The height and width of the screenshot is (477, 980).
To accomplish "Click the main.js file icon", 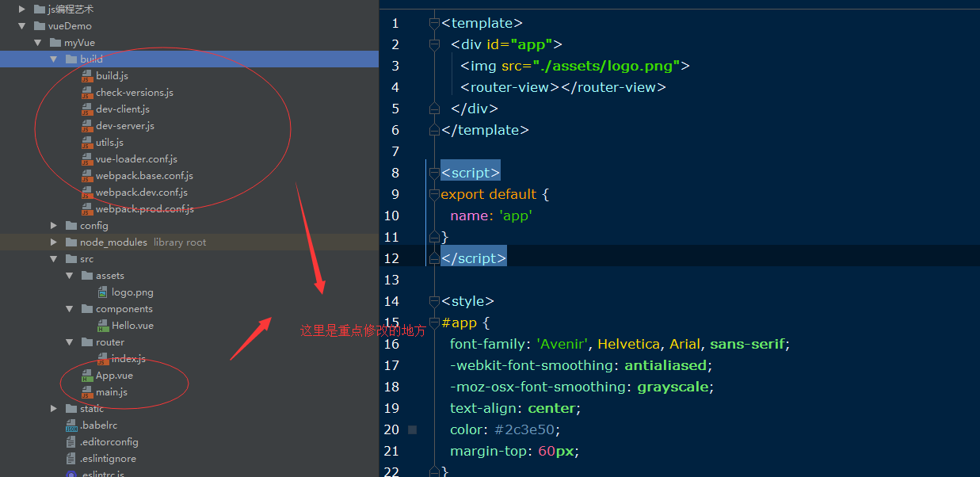I will coord(87,392).
